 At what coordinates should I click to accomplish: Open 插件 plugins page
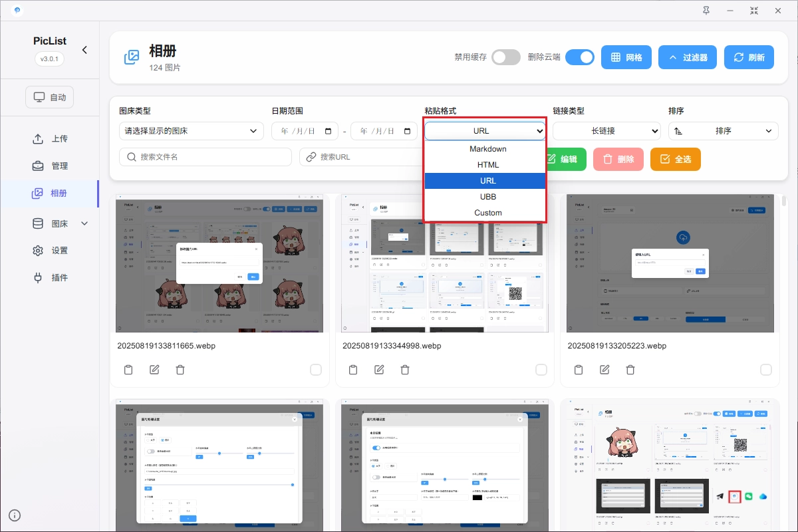49,277
